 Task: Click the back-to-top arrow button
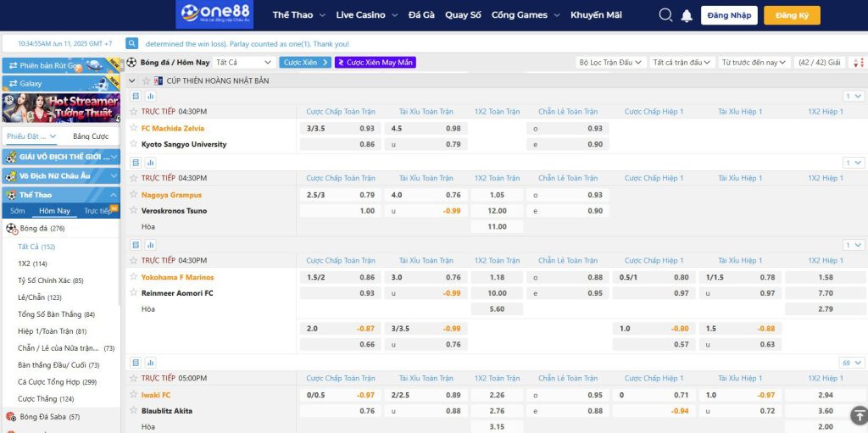pyautogui.click(x=859, y=414)
